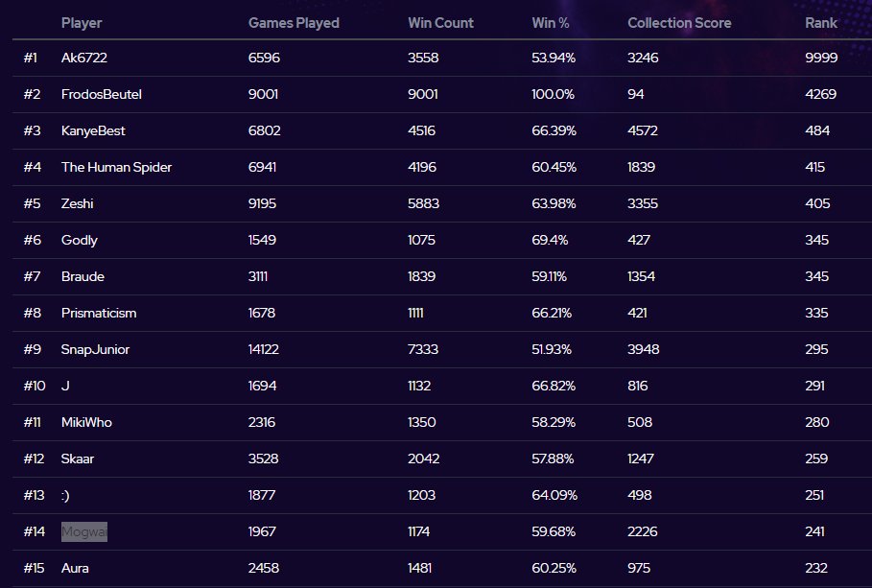
Task: Select player name MikiWho
Action: tap(86, 422)
